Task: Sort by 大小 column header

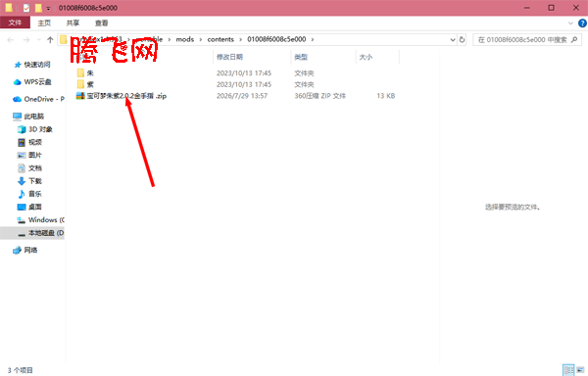Action: (x=366, y=57)
